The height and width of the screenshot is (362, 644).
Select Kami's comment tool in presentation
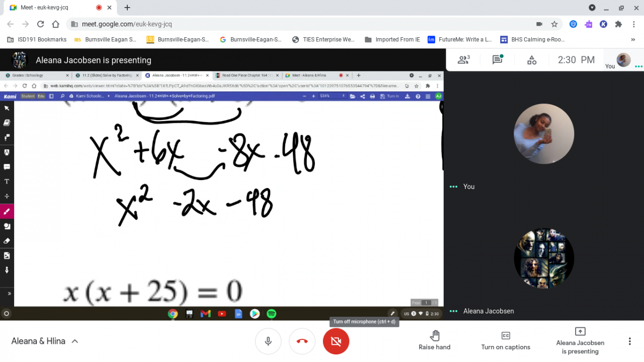tap(7, 167)
